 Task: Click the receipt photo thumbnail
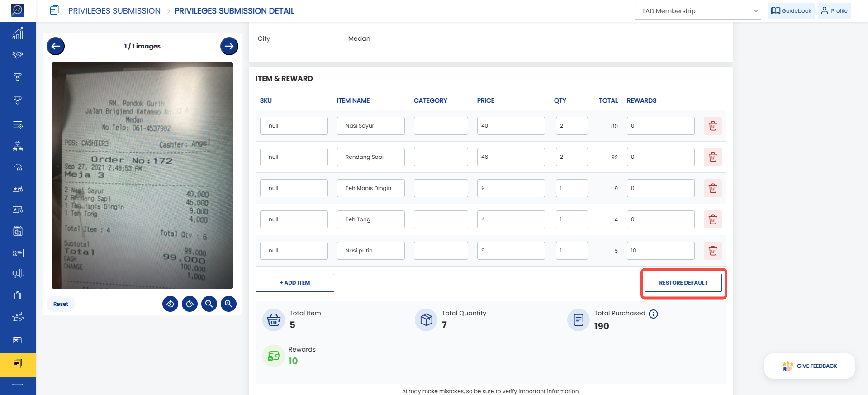pos(142,176)
